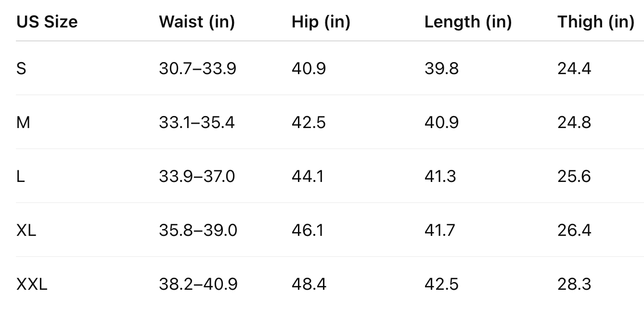644x310 pixels.
Task: Click the thigh value 25.6
Action: pos(574,176)
